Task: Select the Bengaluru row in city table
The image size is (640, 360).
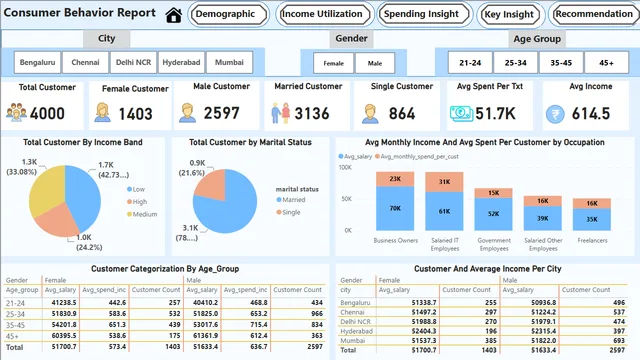Action: click(x=482, y=302)
